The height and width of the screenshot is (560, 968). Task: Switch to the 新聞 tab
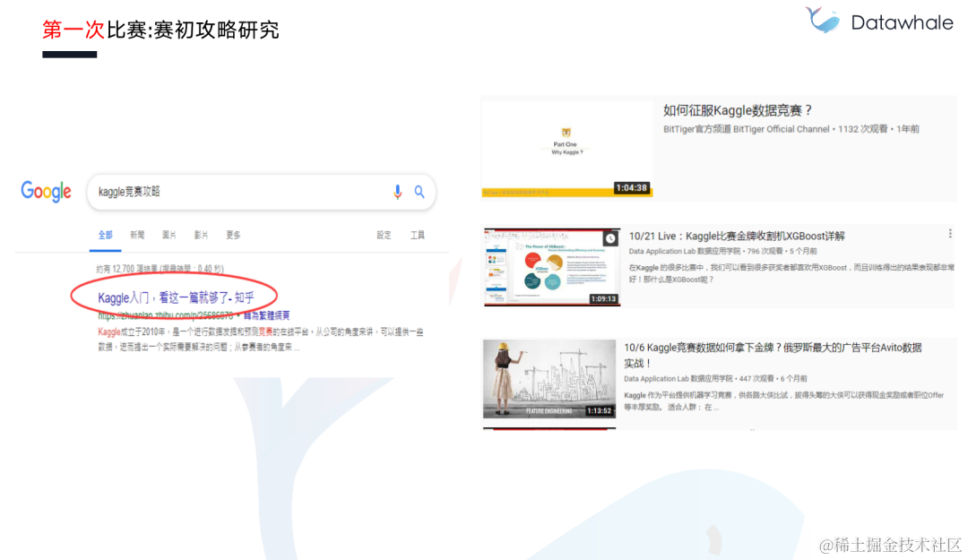137,236
